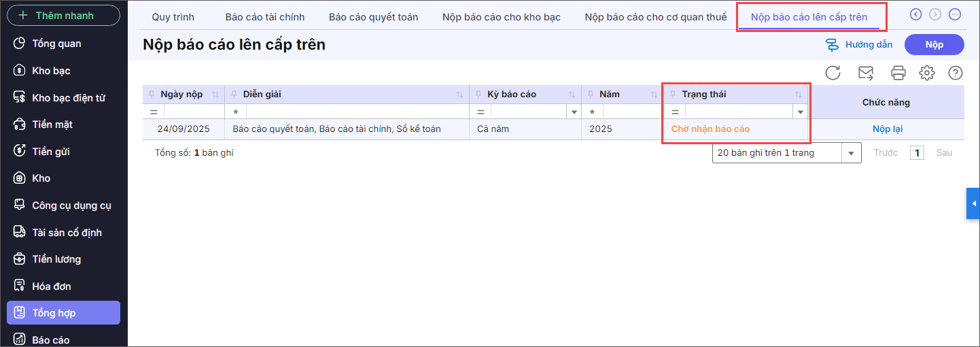
Task: Click the printer icon
Action: tap(898, 73)
